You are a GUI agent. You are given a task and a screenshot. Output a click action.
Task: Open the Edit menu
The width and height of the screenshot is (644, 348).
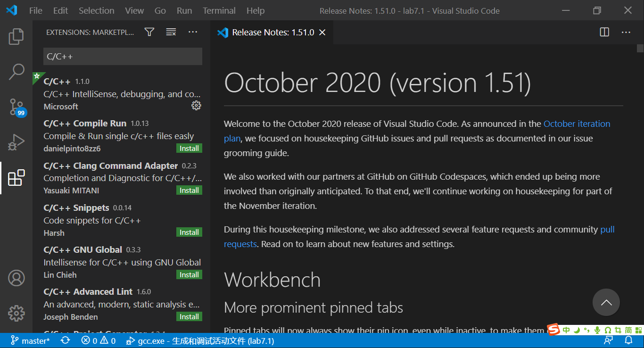(x=61, y=10)
